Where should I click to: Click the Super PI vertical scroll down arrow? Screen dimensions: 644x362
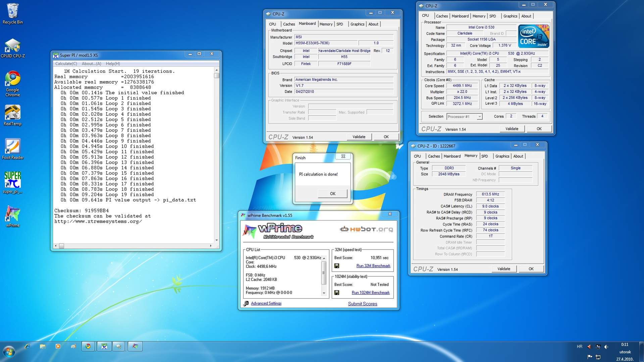pyautogui.click(x=216, y=240)
